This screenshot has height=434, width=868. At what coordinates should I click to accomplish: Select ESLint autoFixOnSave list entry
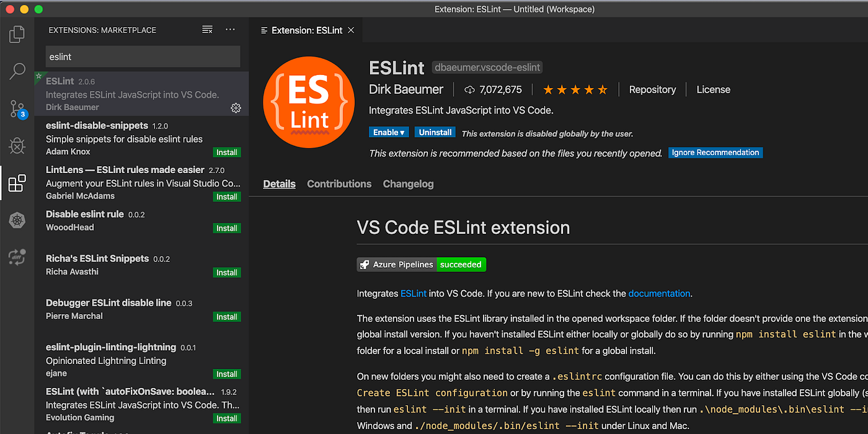coord(141,405)
